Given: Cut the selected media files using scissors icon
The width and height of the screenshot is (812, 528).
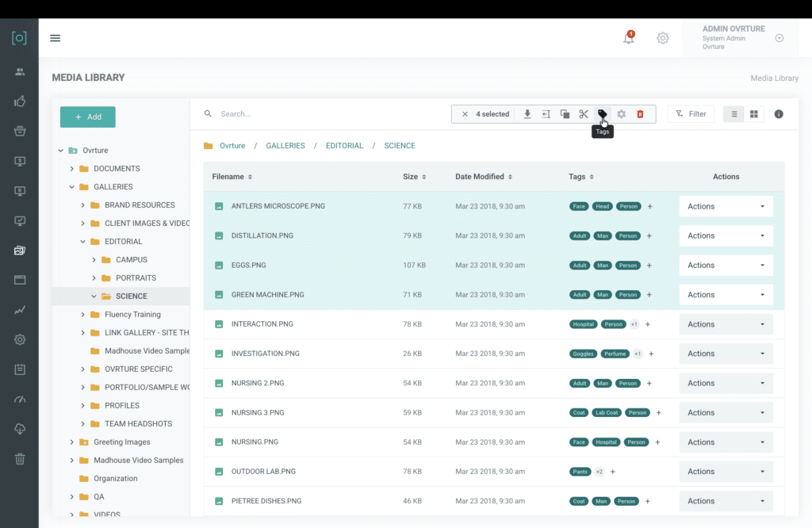Looking at the screenshot, I should pyautogui.click(x=583, y=114).
